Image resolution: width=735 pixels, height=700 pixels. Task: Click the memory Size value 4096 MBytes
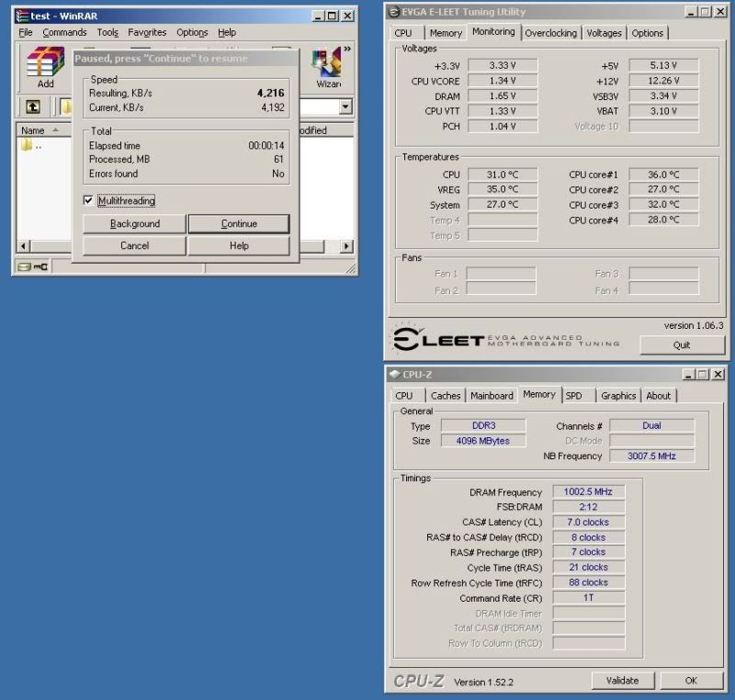click(x=483, y=441)
